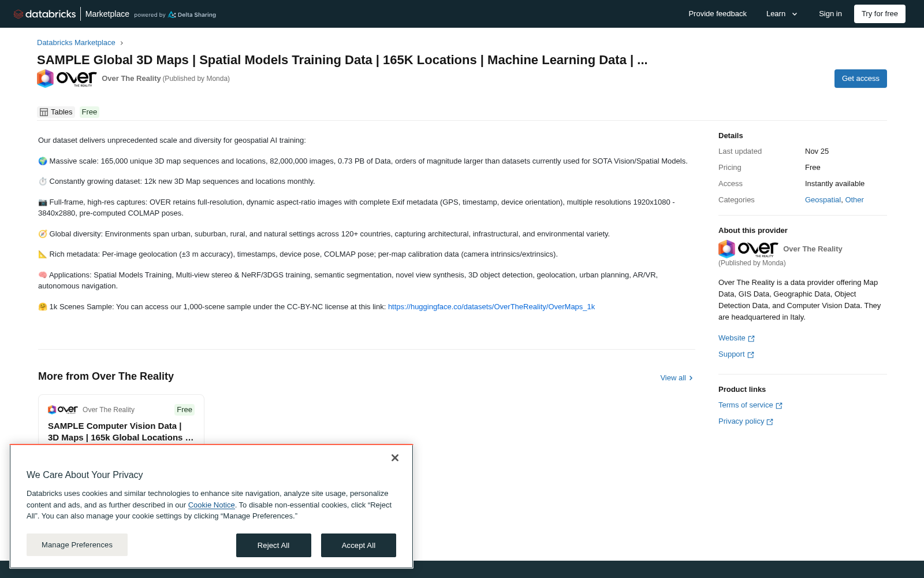924x578 pixels.
Task: Click the About this provider heading
Action: pos(753,231)
